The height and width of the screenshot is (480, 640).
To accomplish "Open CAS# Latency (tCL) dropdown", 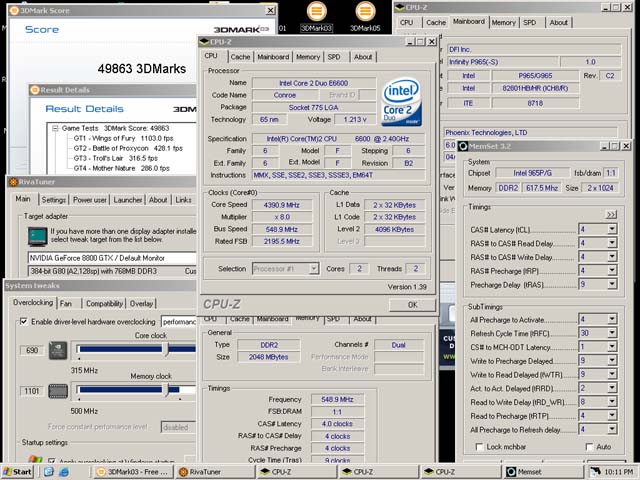I will coord(612,229).
